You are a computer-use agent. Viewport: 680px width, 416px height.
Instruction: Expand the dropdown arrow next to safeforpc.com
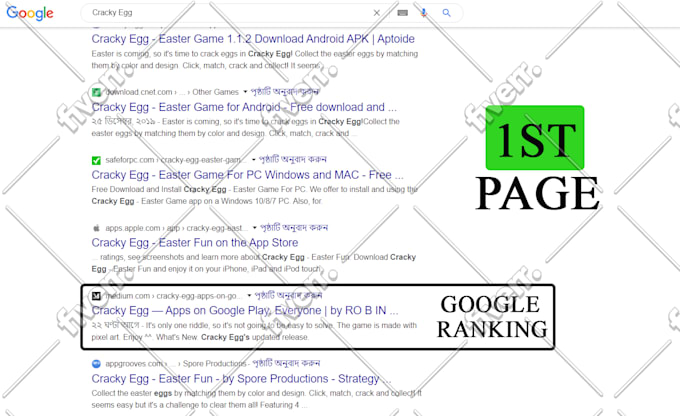click(254, 160)
